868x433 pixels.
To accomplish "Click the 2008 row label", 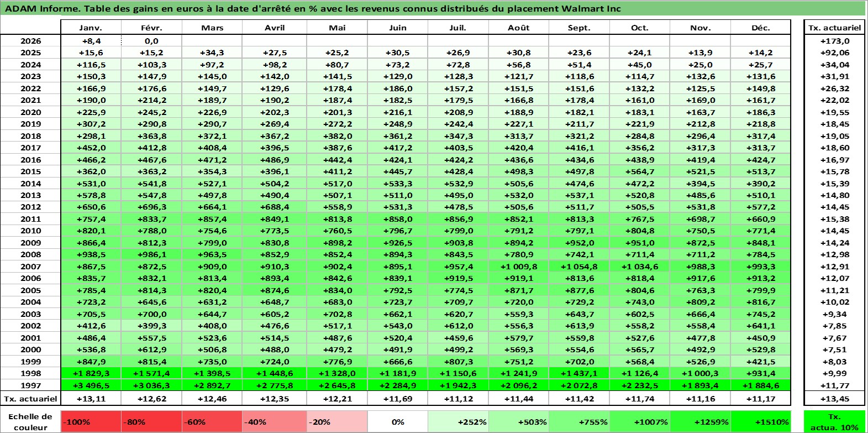I will pos(30,254).
